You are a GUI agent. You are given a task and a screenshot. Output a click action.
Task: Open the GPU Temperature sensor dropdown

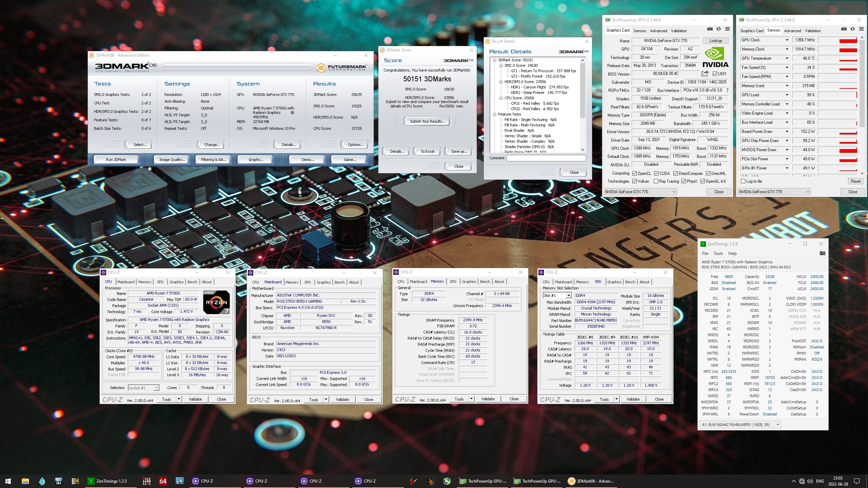787,58
